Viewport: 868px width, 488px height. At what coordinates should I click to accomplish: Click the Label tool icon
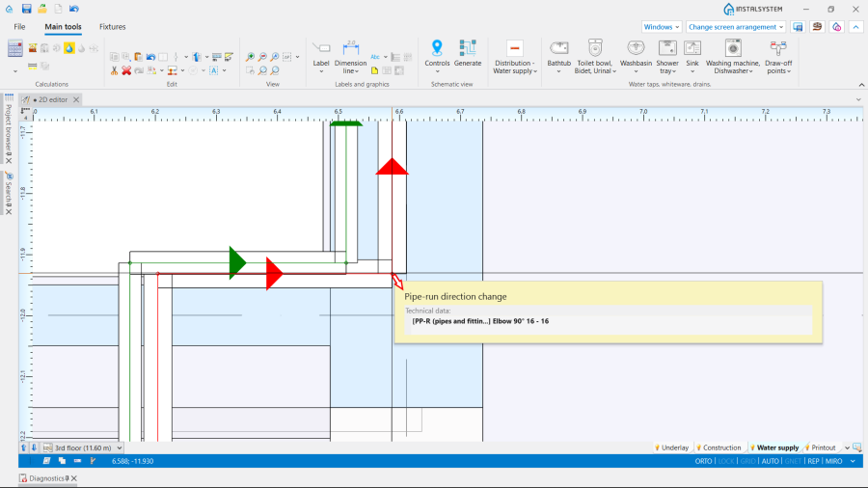[321, 47]
